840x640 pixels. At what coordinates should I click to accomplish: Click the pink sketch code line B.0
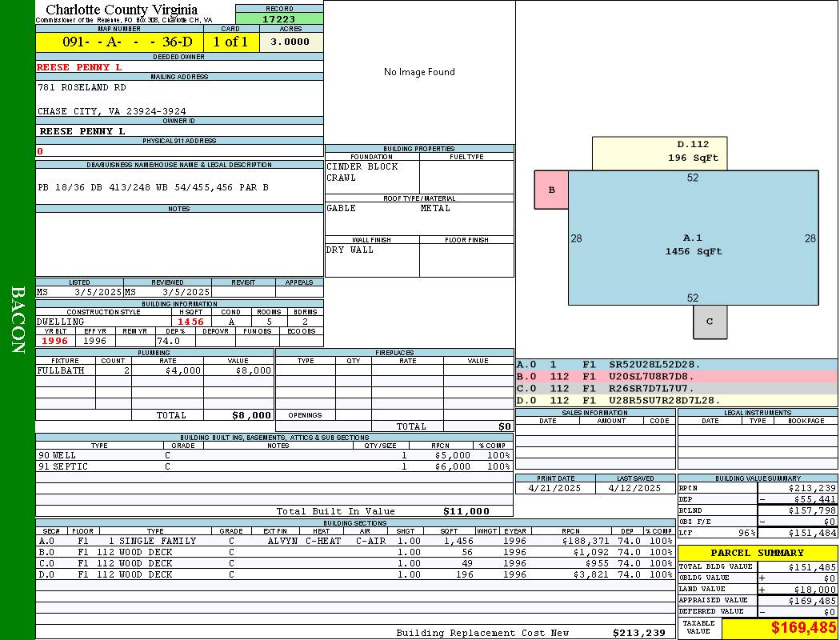[677, 377]
